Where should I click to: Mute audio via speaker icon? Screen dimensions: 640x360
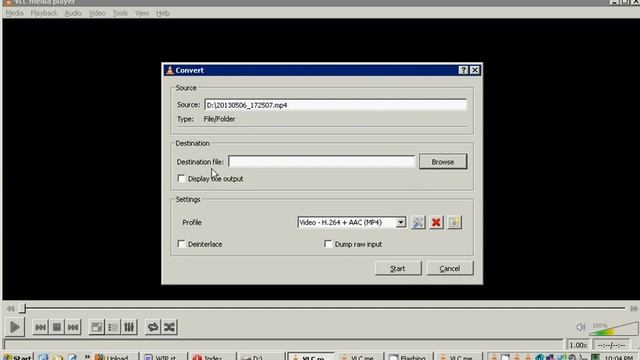point(580,327)
